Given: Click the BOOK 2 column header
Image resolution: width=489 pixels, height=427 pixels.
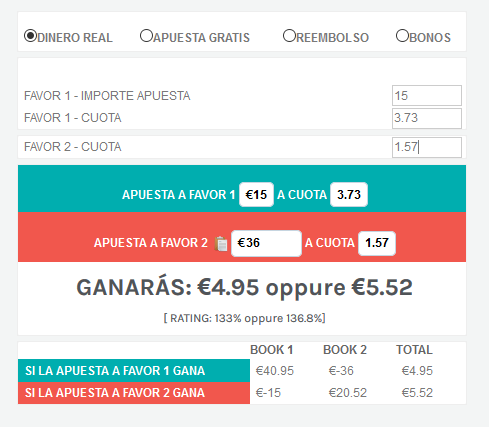Looking at the screenshot, I should (345, 350).
